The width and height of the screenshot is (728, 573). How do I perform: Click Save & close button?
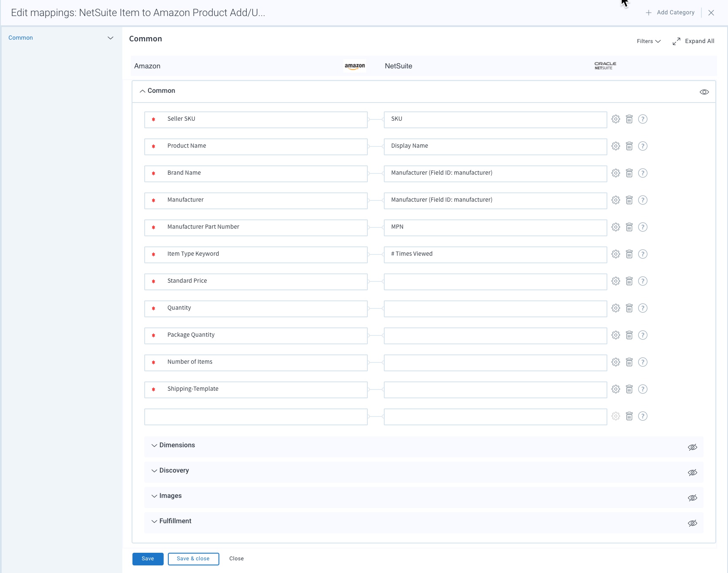tap(193, 559)
